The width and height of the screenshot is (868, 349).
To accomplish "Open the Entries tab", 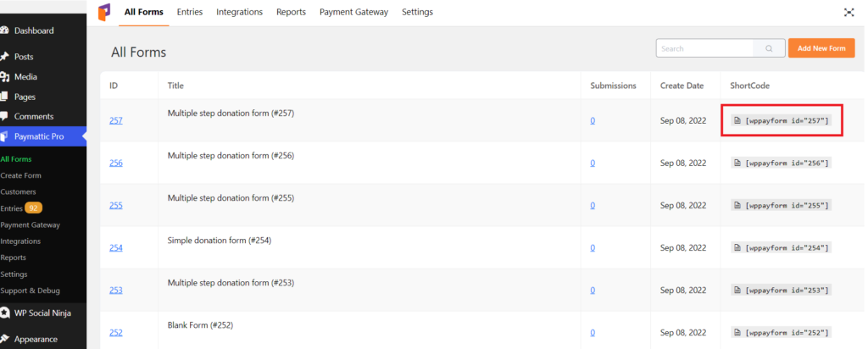I will (x=190, y=12).
